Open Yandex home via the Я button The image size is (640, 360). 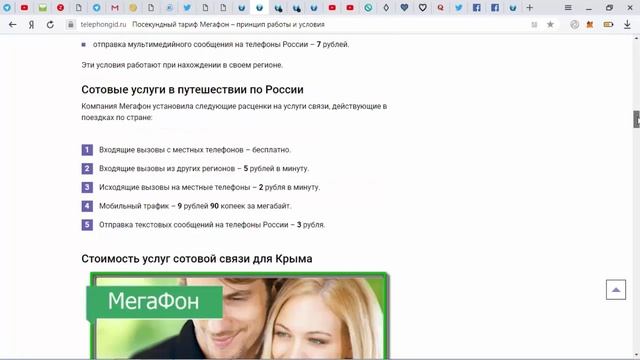(x=31, y=24)
